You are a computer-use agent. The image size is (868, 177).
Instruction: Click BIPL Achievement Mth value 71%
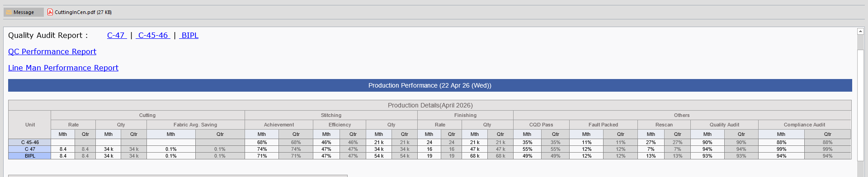262,156
